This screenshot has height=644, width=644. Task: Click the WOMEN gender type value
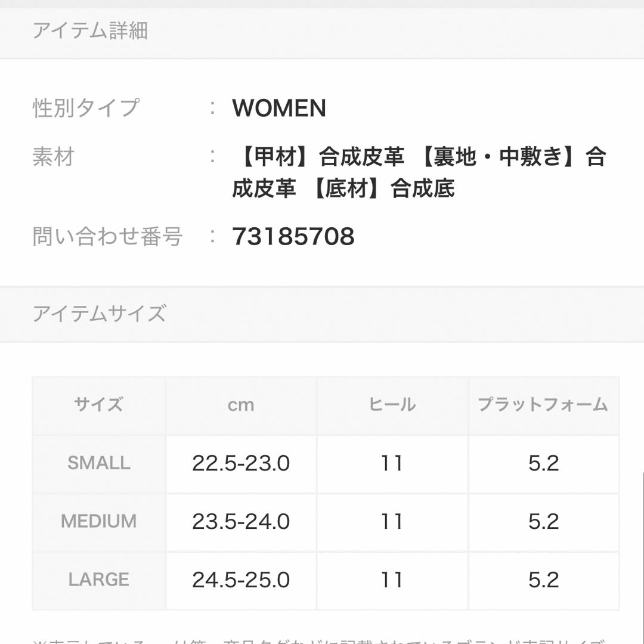pos(279,108)
